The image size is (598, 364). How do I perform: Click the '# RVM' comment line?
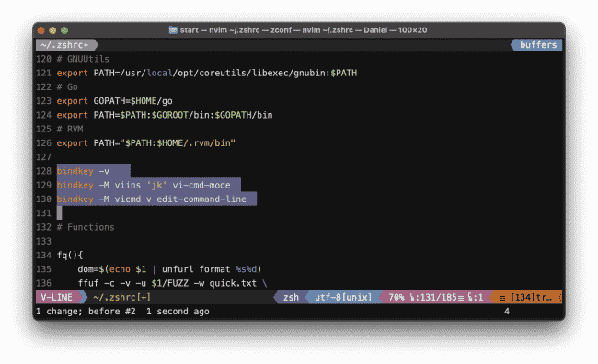(70, 129)
